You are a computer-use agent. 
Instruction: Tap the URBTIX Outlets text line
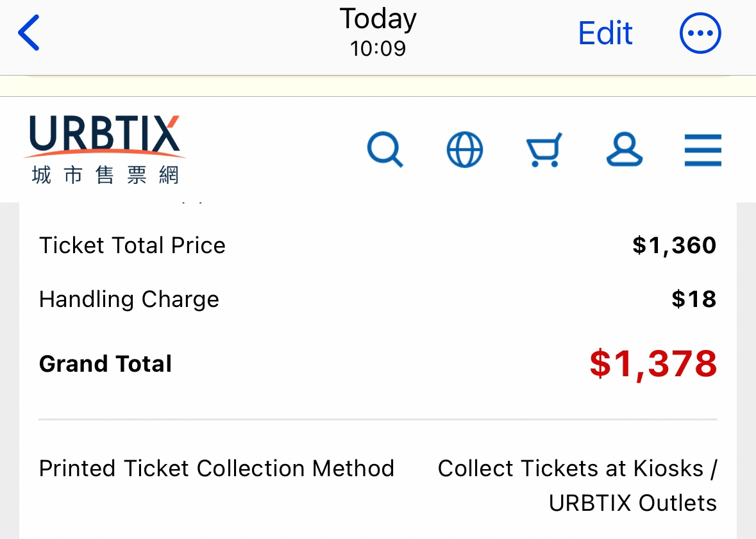point(633,503)
